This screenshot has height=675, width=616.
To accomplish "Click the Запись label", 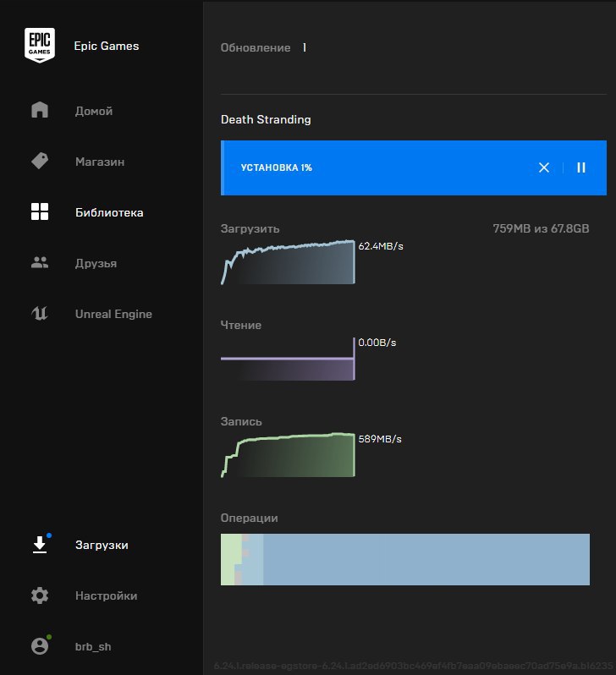I will coord(241,421).
